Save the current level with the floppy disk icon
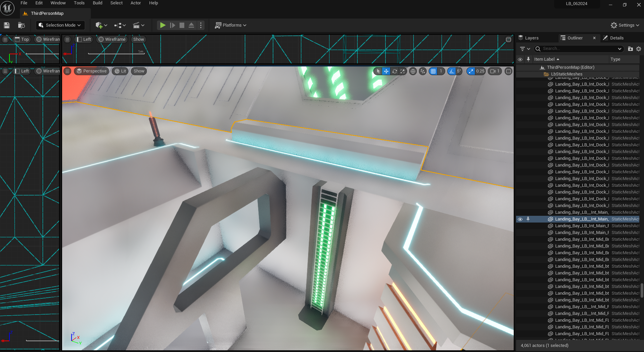644x352 pixels. click(x=7, y=25)
